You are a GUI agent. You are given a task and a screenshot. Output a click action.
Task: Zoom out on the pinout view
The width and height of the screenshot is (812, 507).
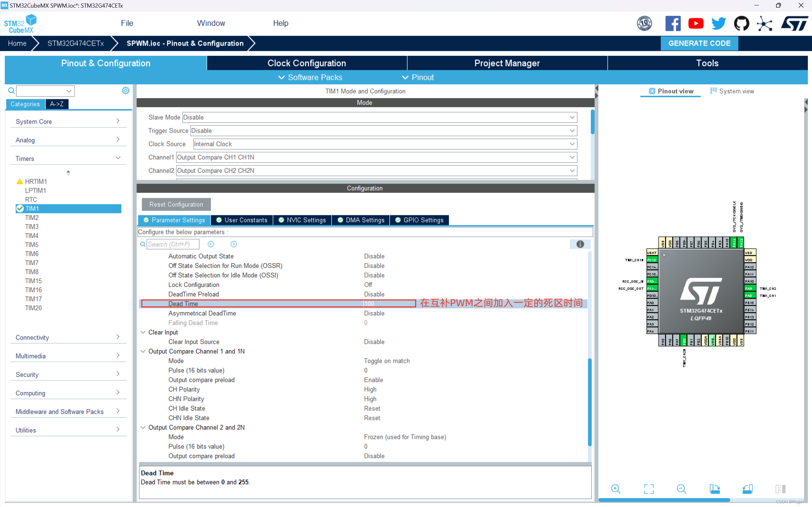pos(682,489)
